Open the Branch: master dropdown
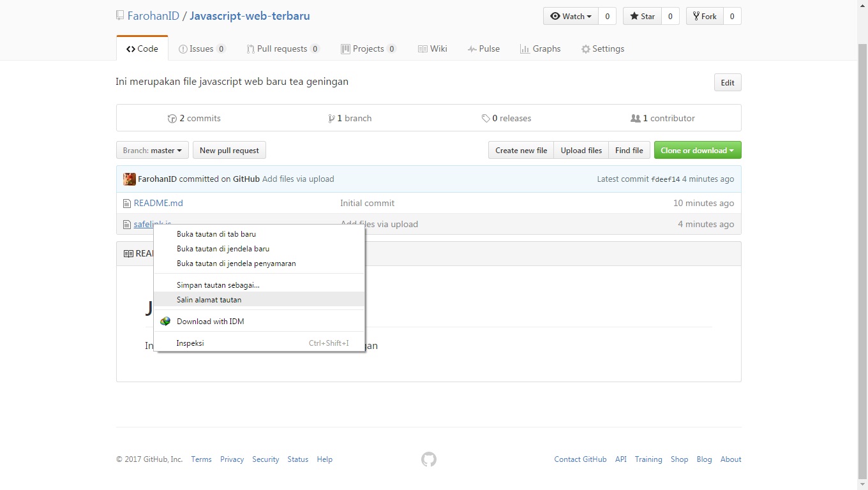This screenshot has height=490, width=868. (x=152, y=151)
